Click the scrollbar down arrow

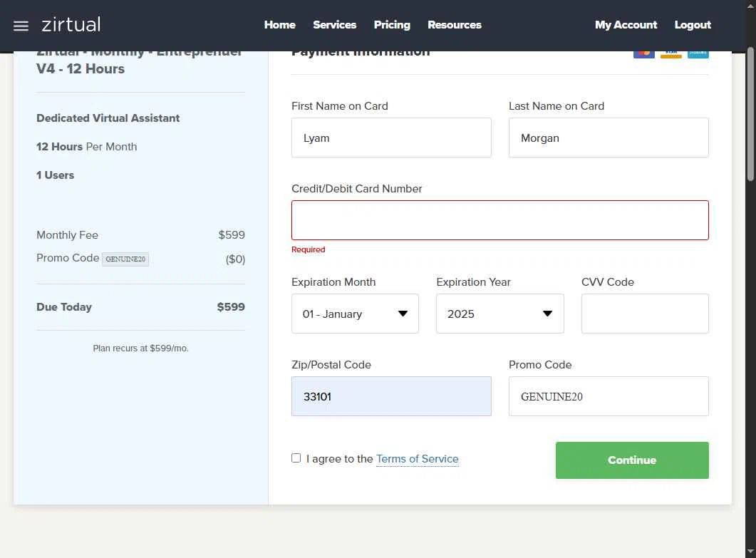click(750, 552)
